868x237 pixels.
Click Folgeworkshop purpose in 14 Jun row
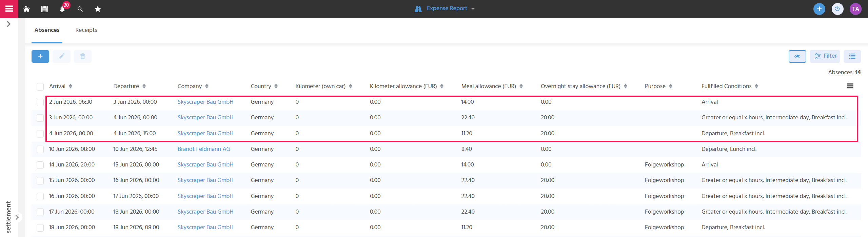click(x=664, y=164)
